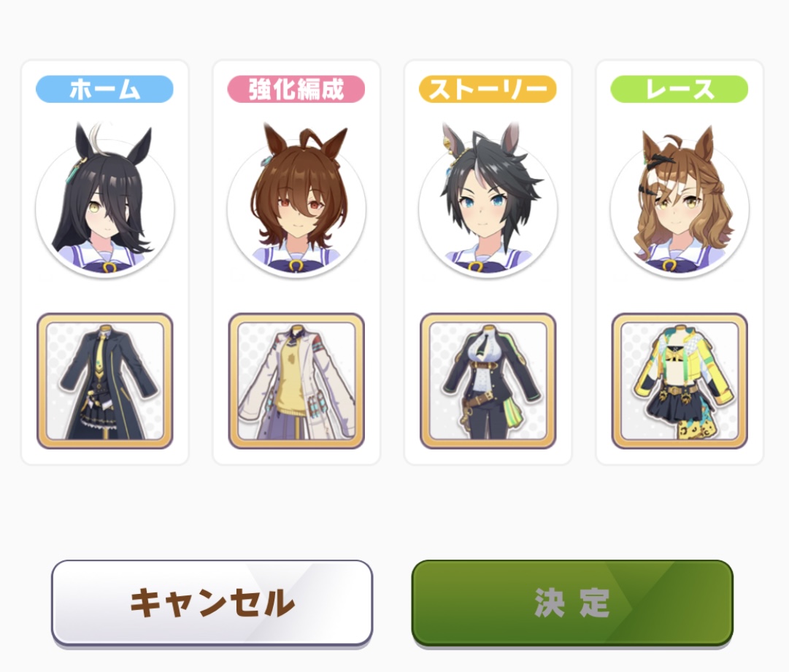Click the キャンセル button
Viewport: 789px width, 672px height.
pyautogui.click(x=212, y=603)
